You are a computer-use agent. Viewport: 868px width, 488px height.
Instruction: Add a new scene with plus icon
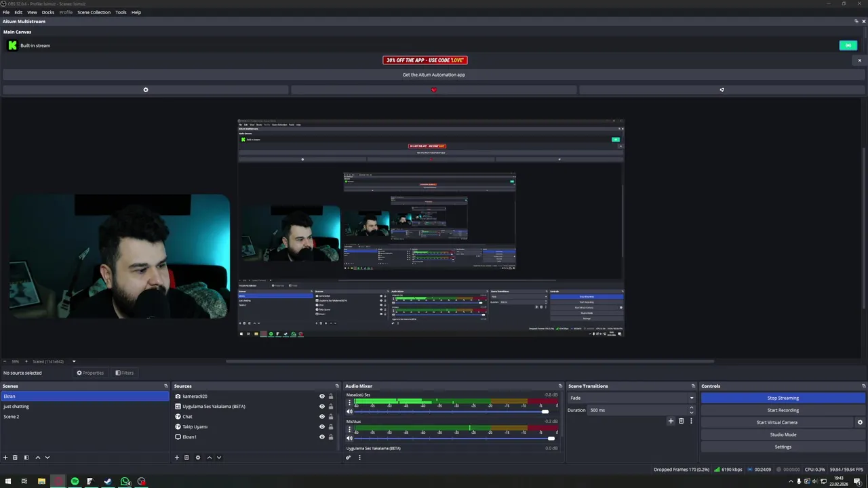[x=5, y=457]
